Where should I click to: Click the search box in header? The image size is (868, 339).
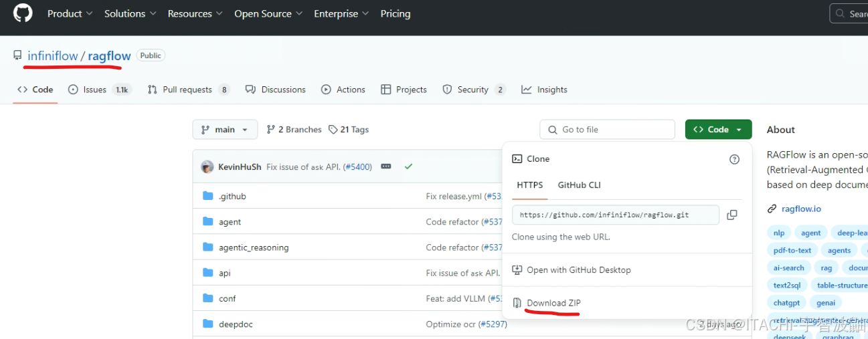[x=849, y=13]
